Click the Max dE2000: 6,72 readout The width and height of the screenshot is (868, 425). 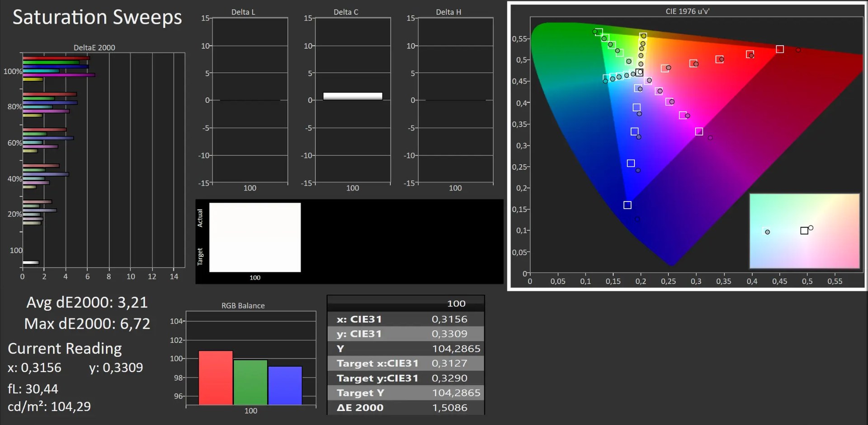pos(87,324)
